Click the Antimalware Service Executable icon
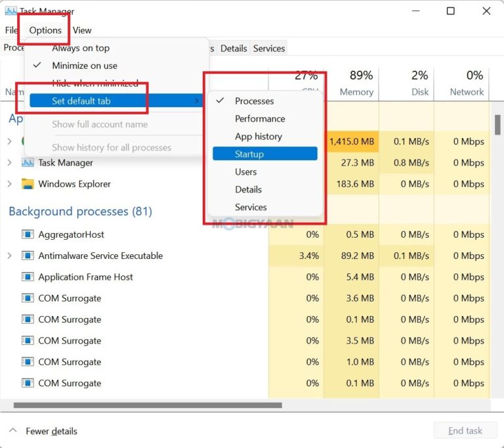This screenshot has width=504, height=448. point(28,256)
